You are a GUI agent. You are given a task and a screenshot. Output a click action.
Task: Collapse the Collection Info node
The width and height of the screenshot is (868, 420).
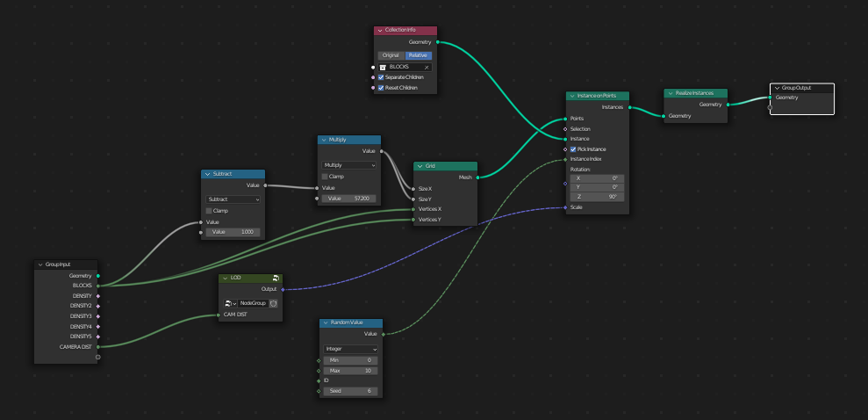tap(380, 31)
